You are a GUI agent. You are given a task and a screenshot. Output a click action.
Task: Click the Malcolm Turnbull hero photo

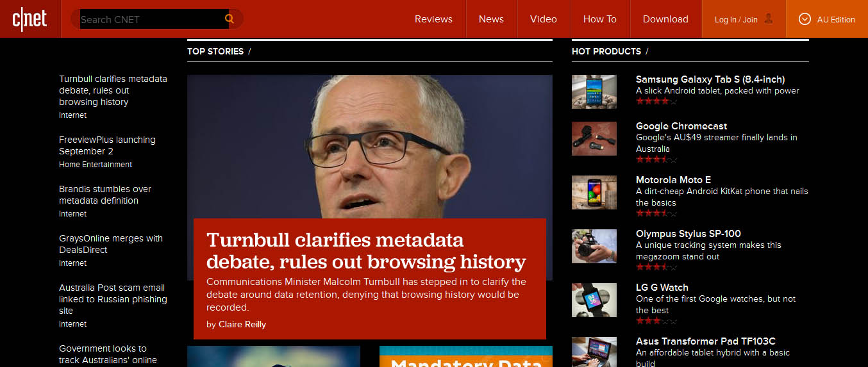click(x=369, y=146)
